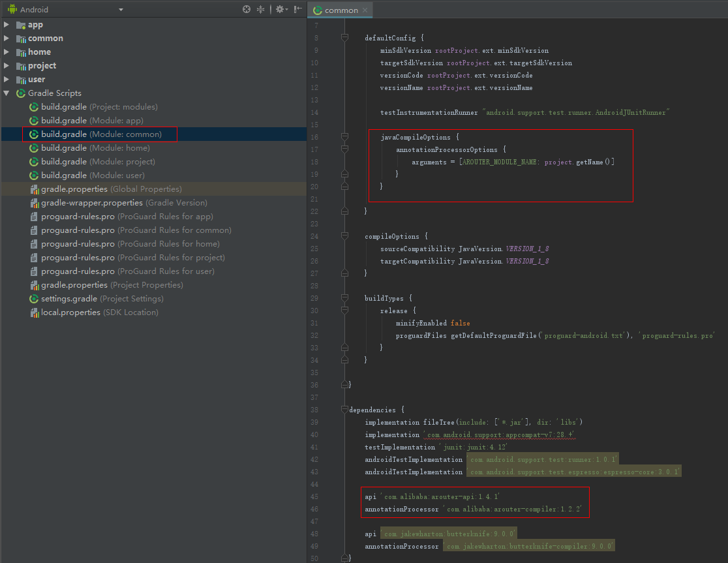This screenshot has height=563, width=728.
Task: Collapse the Gradle Scripts node
Action: click(x=7, y=93)
